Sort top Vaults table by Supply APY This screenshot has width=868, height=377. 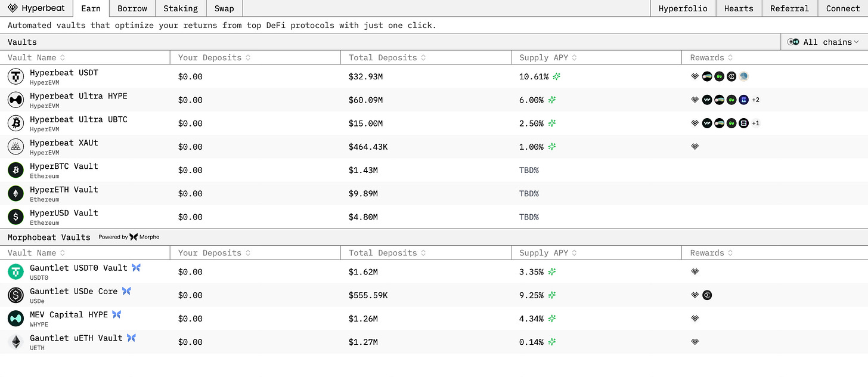pyautogui.click(x=548, y=57)
